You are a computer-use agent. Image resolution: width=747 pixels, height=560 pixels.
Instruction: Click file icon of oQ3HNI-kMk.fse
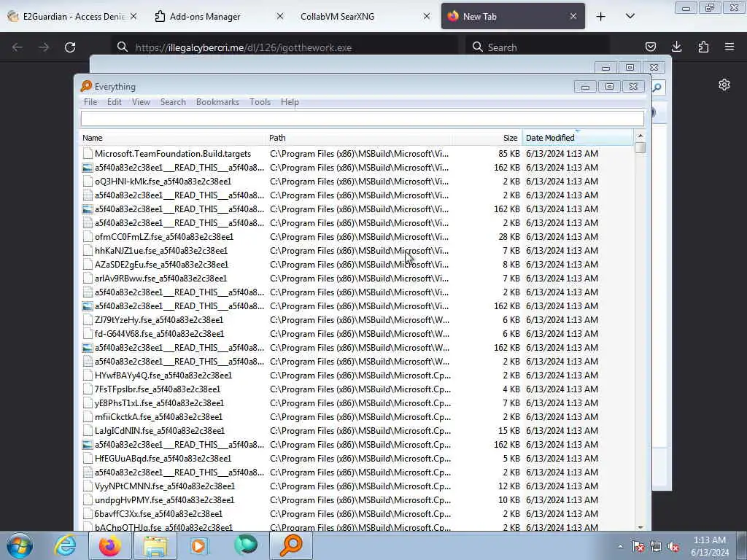click(88, 182)
